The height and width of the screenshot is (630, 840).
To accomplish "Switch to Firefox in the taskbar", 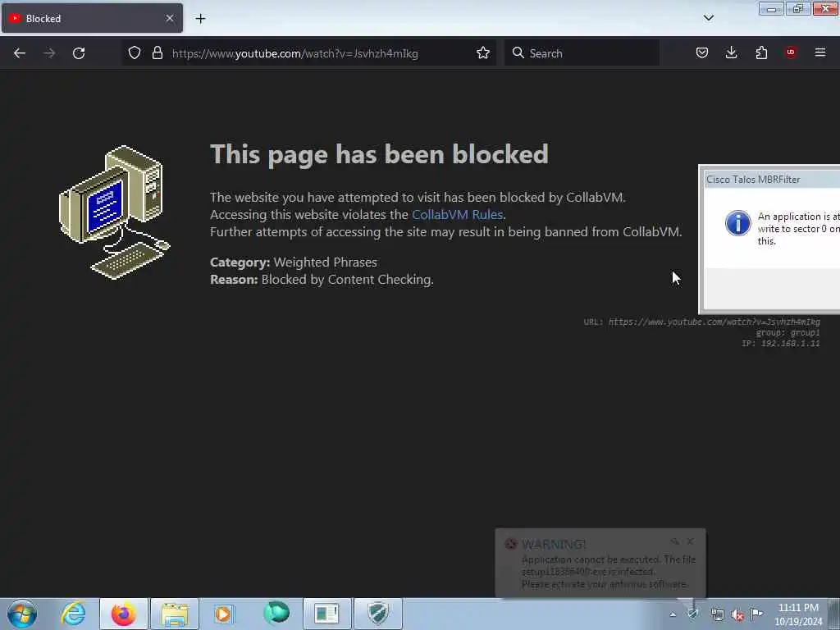I will pyautogui.click(x=124, y=614).
